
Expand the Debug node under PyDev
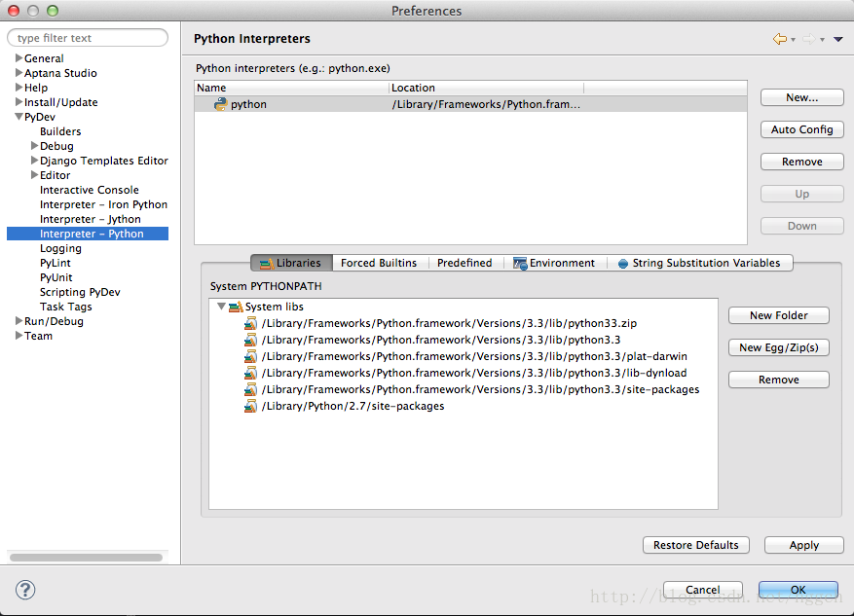34,145
